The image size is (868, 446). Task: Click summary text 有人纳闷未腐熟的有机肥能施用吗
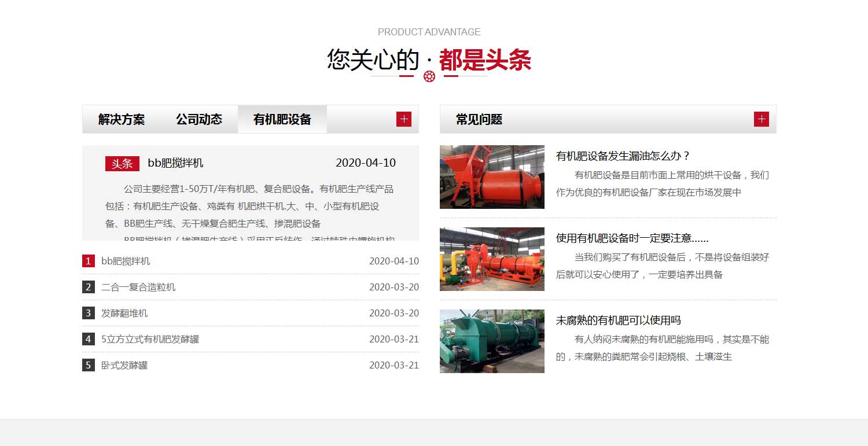(663, 348)
